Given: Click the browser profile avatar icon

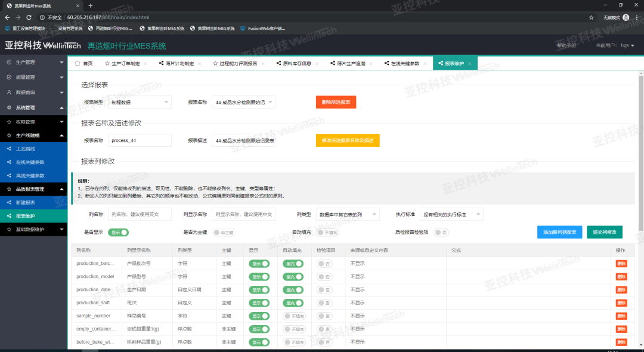Looking at the screenshot, I should click(x=626, y=17).
